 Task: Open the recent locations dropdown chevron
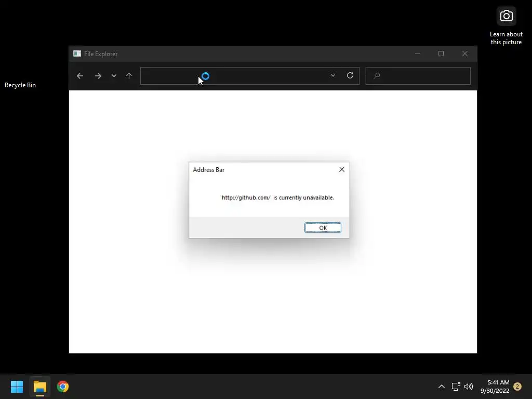(x=114, y=76)
